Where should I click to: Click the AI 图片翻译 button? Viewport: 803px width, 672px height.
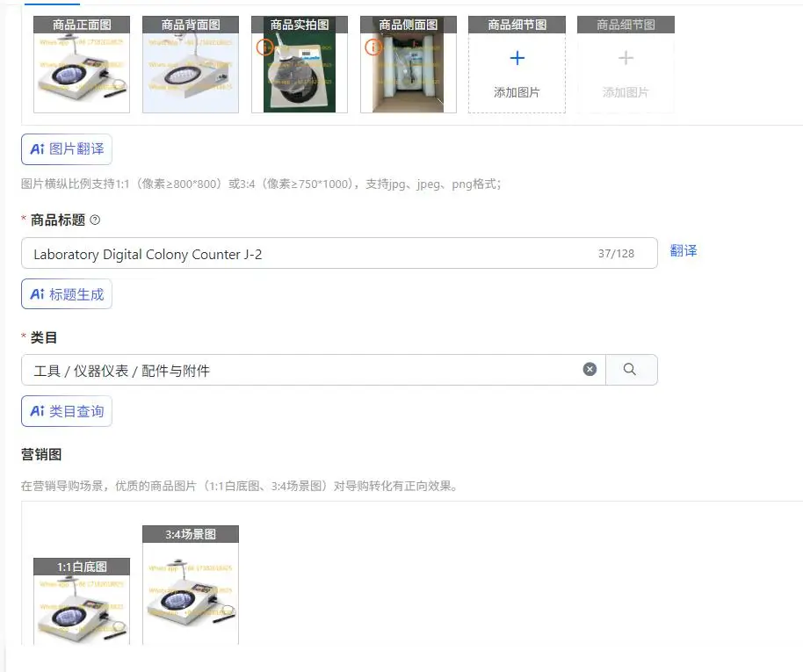[x=67, y=149]
